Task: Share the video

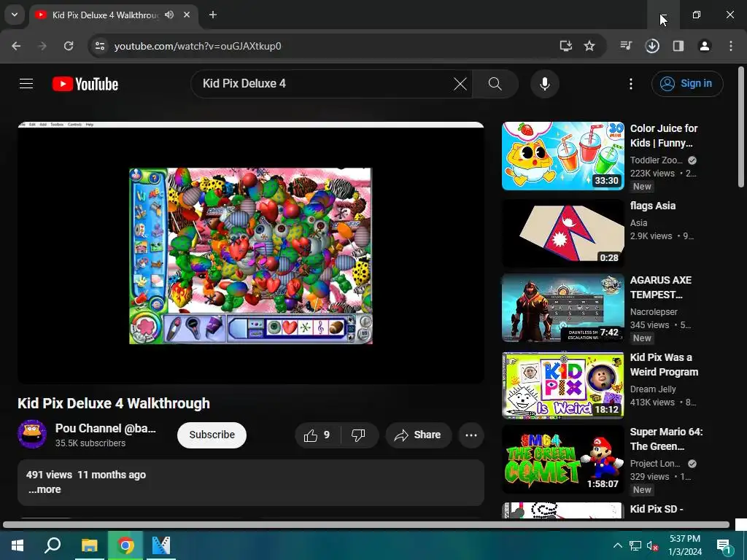Action: [x=418, y=435]
